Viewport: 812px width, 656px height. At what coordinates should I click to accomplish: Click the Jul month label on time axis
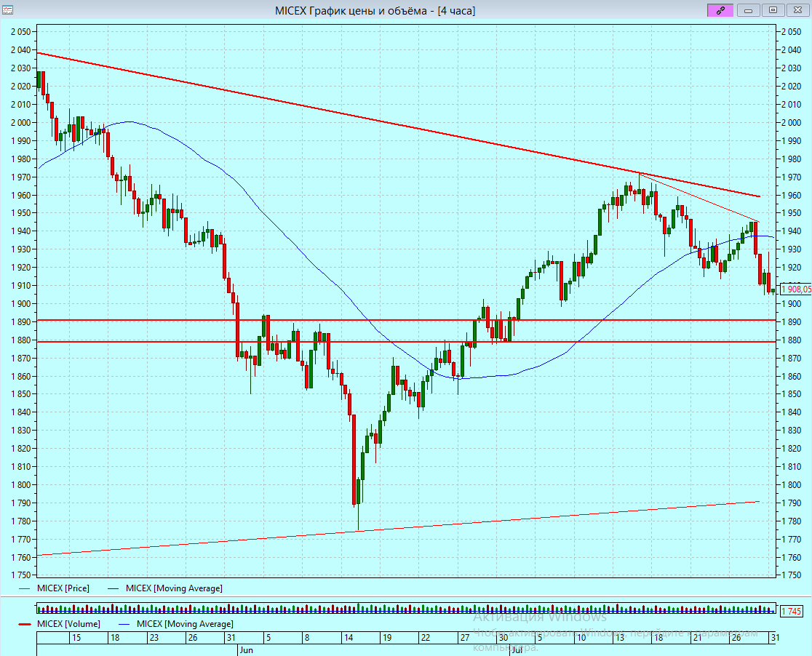pyautogui.click(x=517, y=650)
